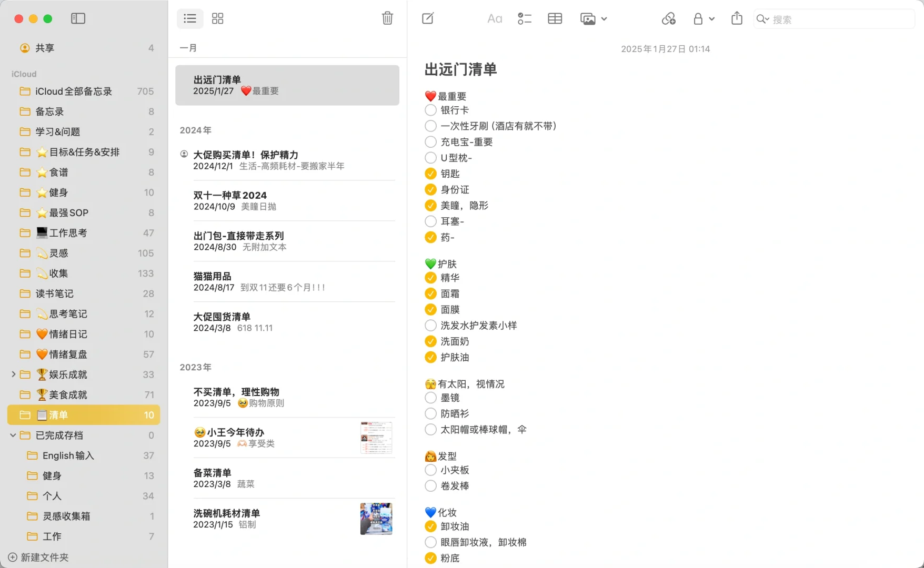The width and height of the screenshot is (924, 568).
Task: Create a new note
Action: (x=427, y=18)
